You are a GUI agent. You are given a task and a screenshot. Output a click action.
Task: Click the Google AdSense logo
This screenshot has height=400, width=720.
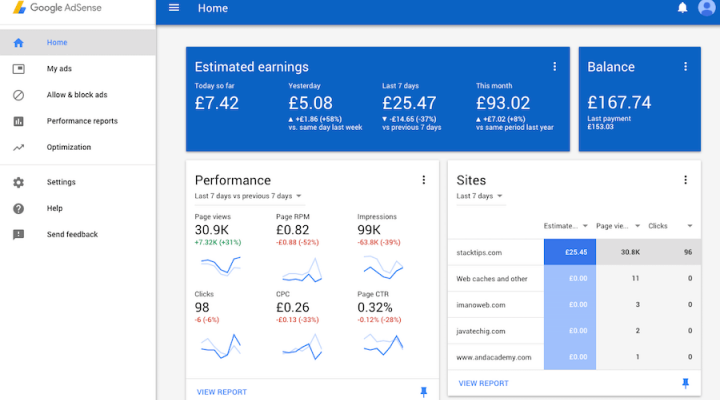(x=57, y=8)
